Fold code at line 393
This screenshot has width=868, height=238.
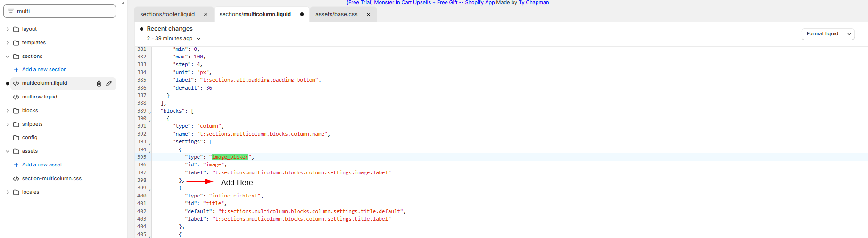pyautogui.click(x=149, y=143)
